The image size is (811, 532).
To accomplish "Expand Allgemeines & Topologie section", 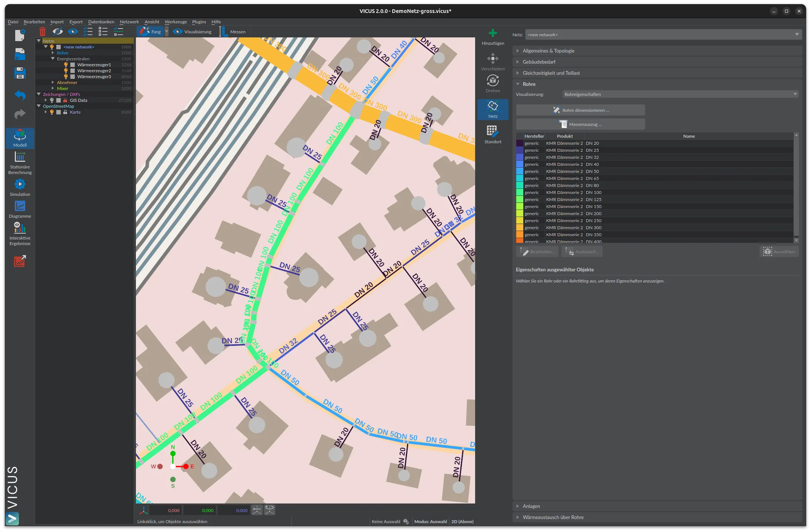I will (x=657, y=51).
